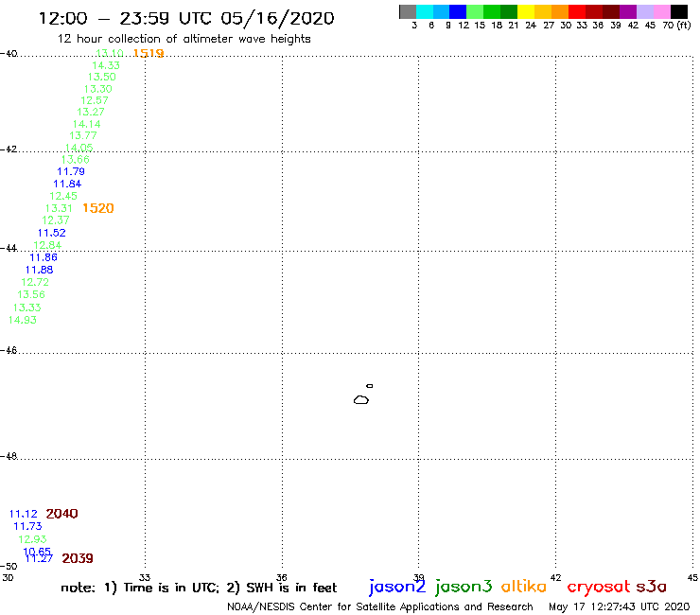Select the value 13.77
This screenshot has height=615, width=700.
[83, 136]
